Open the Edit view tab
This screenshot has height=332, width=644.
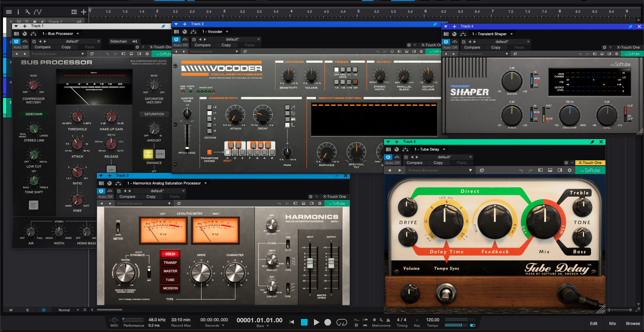(x=594, y=324)
